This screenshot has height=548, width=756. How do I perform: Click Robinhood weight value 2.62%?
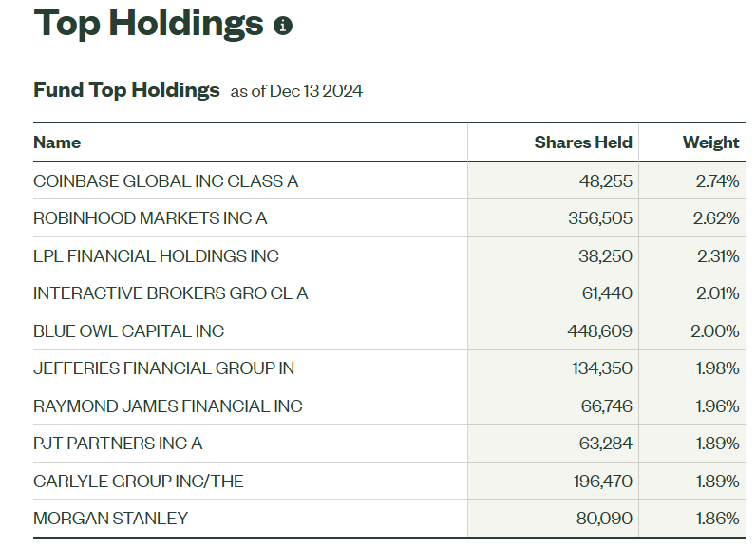click(x=716, y=218)
